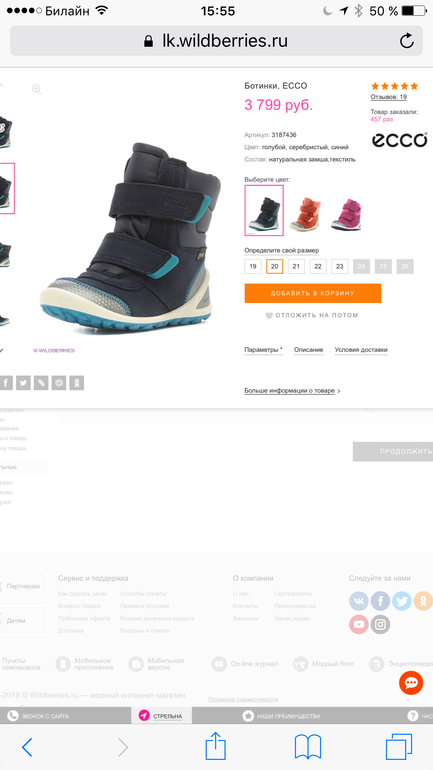The height and width of the screenshot is (770, 433).
Task: Open the 'Описание' tab
Action: click(308, 350)
